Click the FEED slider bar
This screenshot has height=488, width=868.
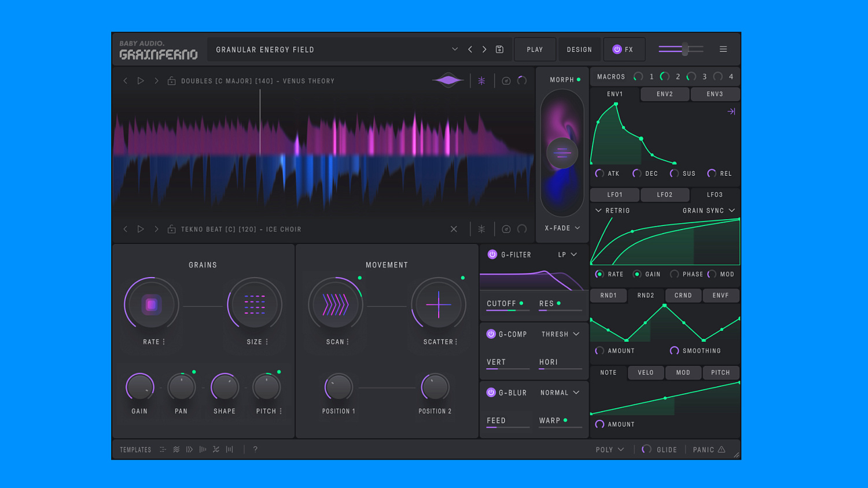click(508, 427)
